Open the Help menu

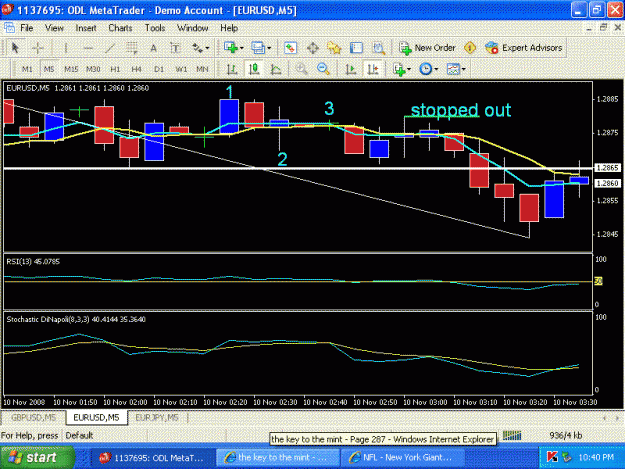click(x=229, y=28)
